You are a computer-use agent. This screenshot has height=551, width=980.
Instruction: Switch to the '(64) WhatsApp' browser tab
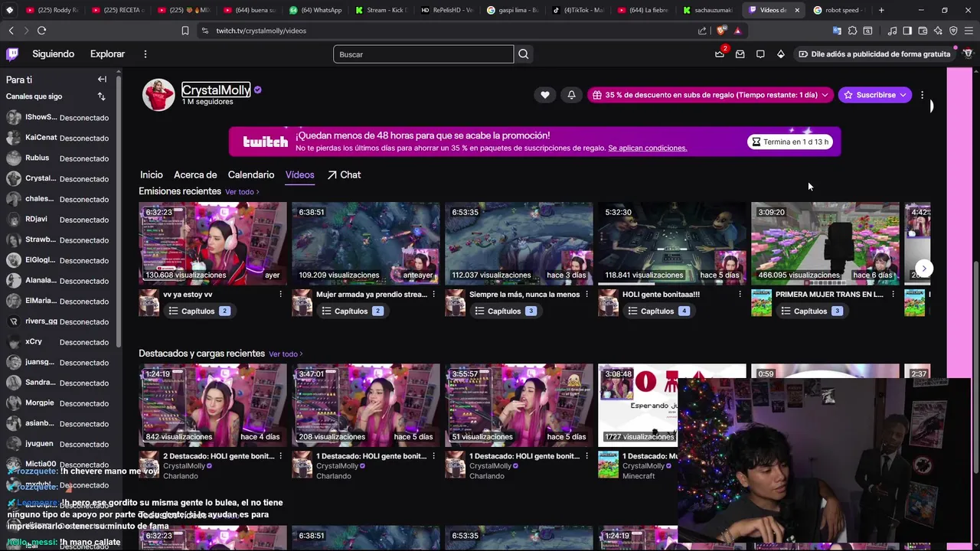pos(315,10)
